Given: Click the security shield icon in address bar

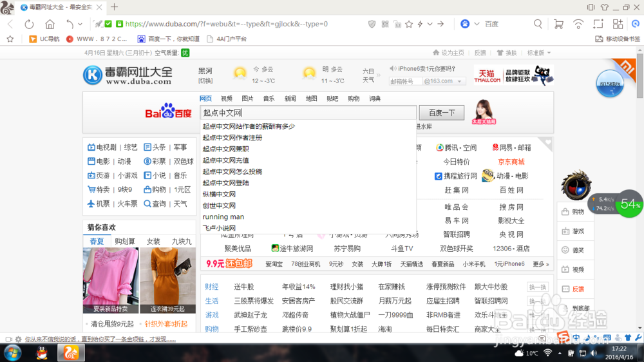Looking at the screenshot, I should coord(372,24).
